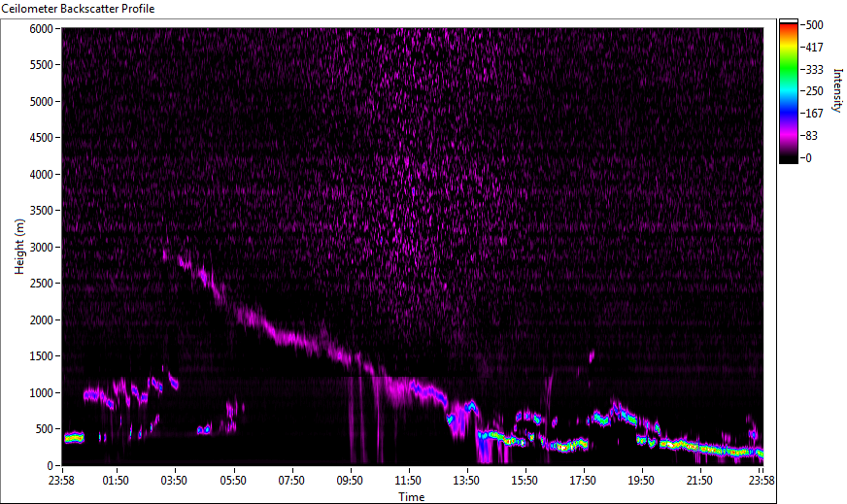Click the 11:50 time tick label
Screen dimensions: 847x504
coord(408,481)
